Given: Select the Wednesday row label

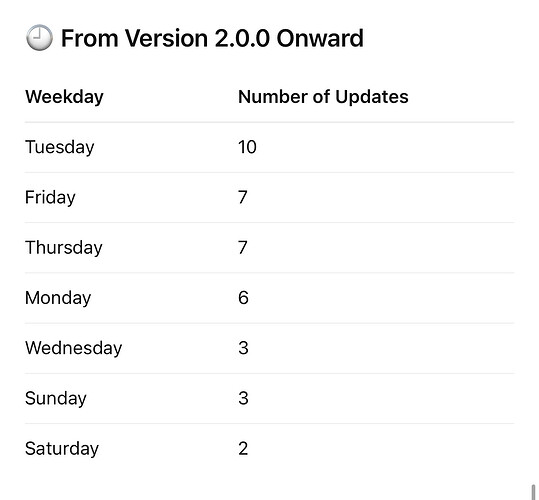Looking at the screenshot, I should 74,348.
